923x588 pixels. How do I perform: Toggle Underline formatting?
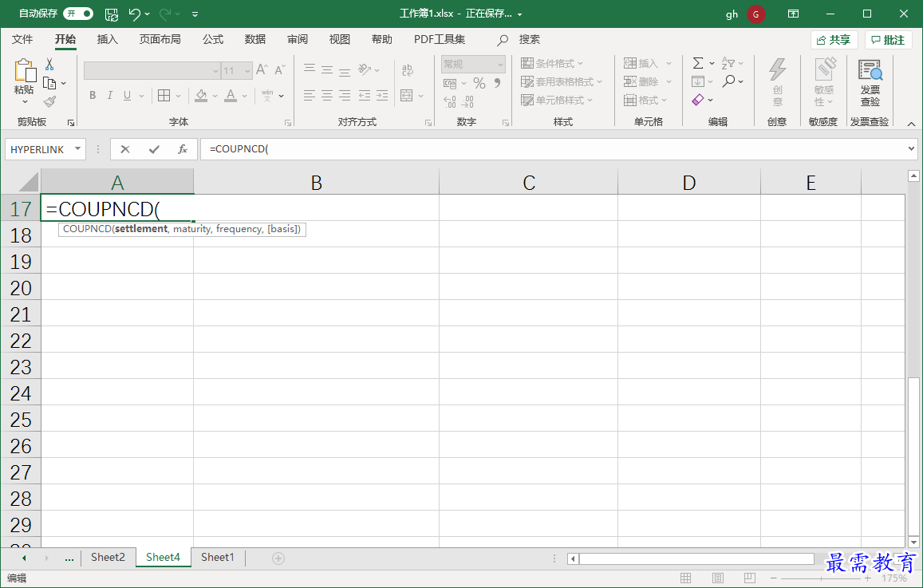pyautogui.click(x=127, y=96)
